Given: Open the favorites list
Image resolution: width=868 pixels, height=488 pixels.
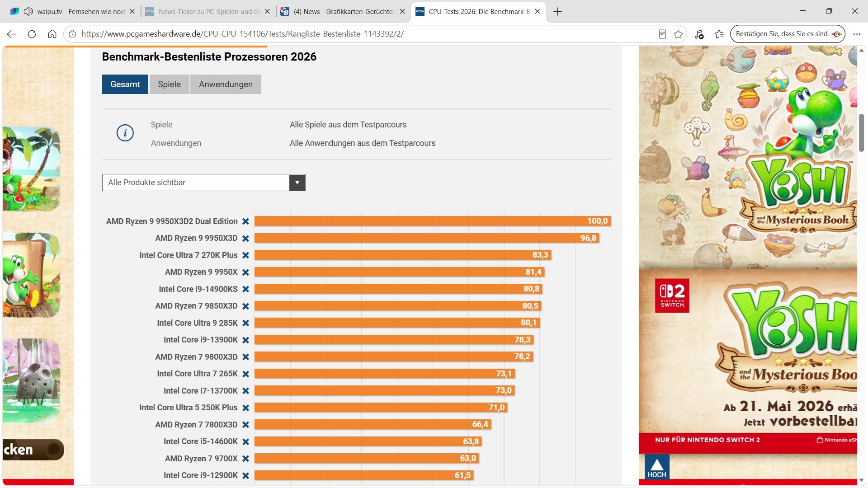Looking at the screenshot, I should (x=719, y=34).
